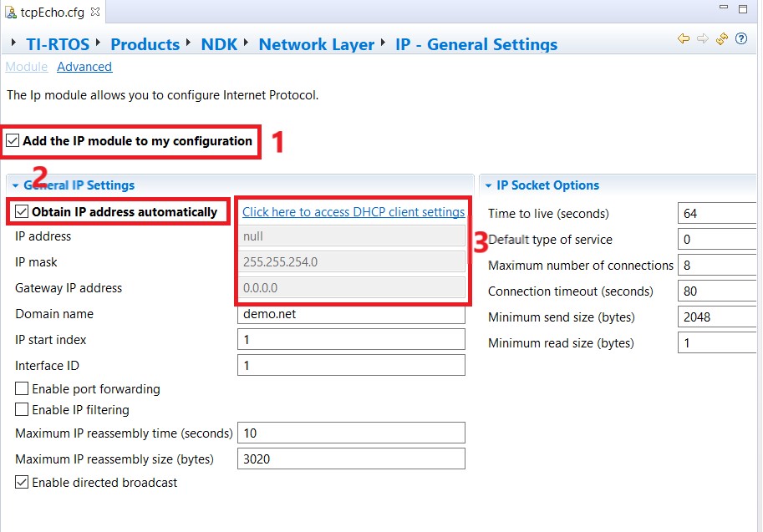Expand the arrow before TI-RTOS breadcrumb

coord(14,43)
